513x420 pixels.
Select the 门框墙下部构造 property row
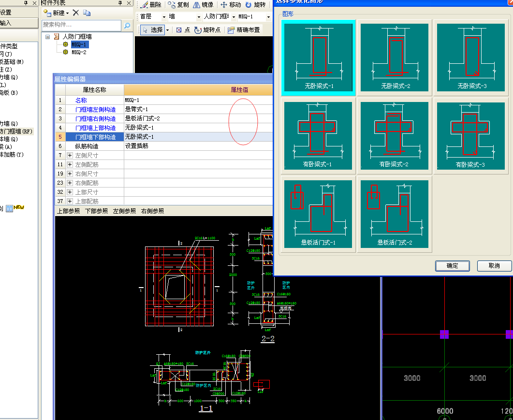click(x=163, y=137)
